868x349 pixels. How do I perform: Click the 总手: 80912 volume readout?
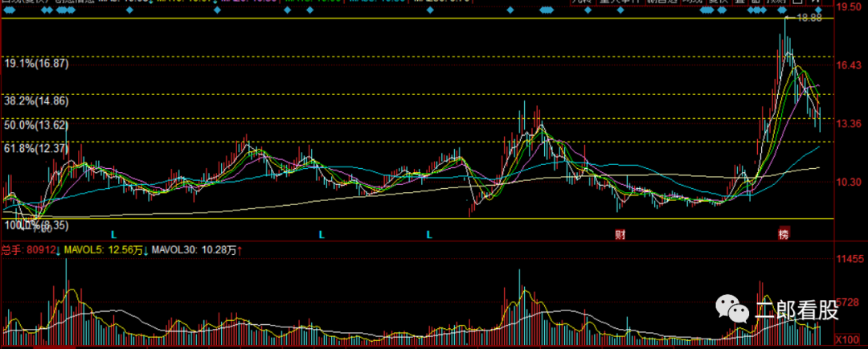pos(28,250)
